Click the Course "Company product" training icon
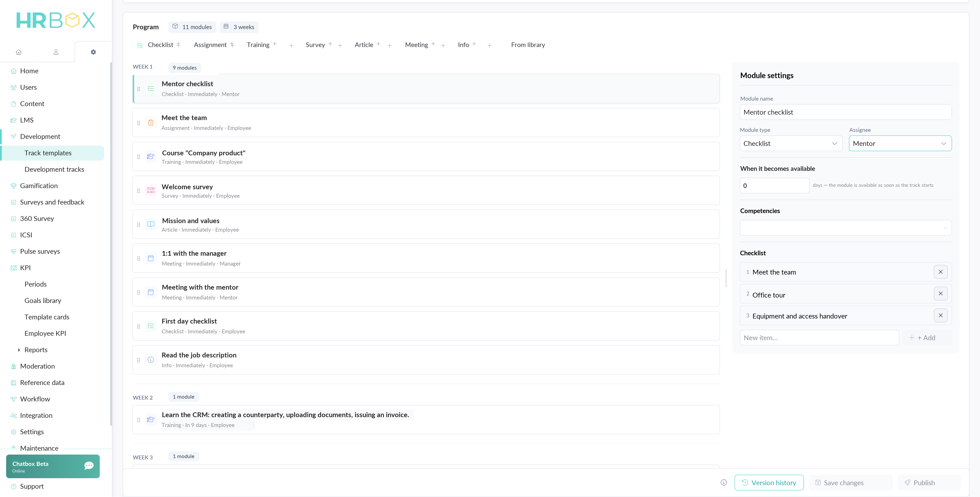980x497 pixels. point(151,156)
